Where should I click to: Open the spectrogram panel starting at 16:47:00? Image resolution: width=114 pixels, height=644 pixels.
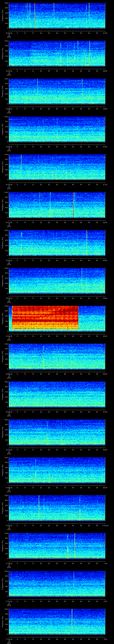pos(57,54)
